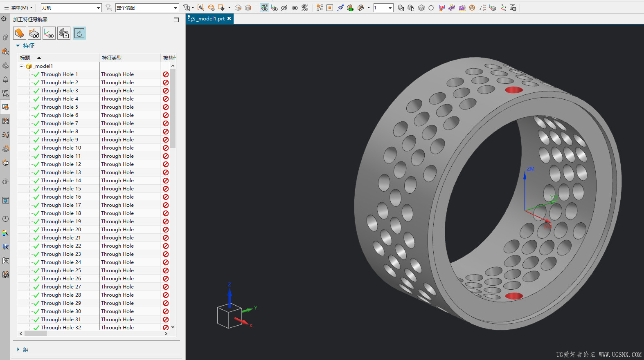This screenshot has width=644, height=360.
Task: Click the feature list vertical scrollbar thumb
Action: pyautogui.click(x=173, y=108)
